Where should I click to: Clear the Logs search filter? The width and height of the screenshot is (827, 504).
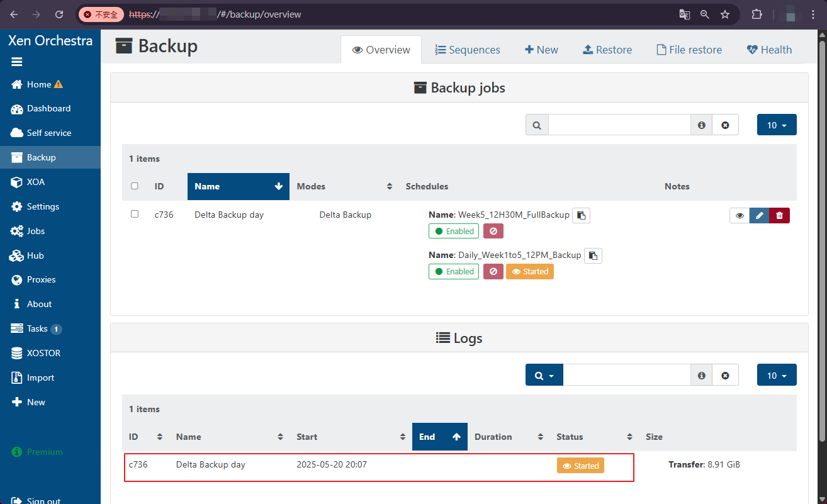point(725,375)
